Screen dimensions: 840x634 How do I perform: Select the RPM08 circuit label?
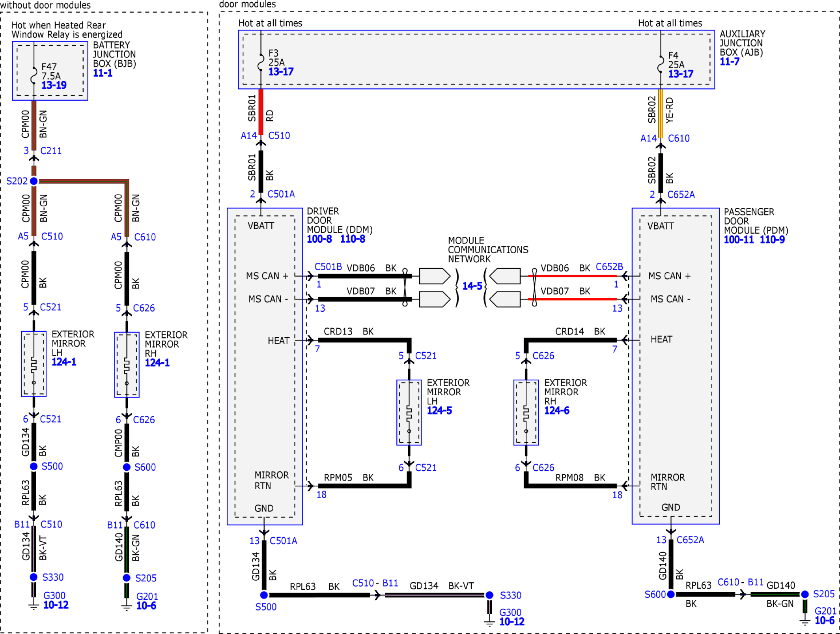click(x=569, y=478)
